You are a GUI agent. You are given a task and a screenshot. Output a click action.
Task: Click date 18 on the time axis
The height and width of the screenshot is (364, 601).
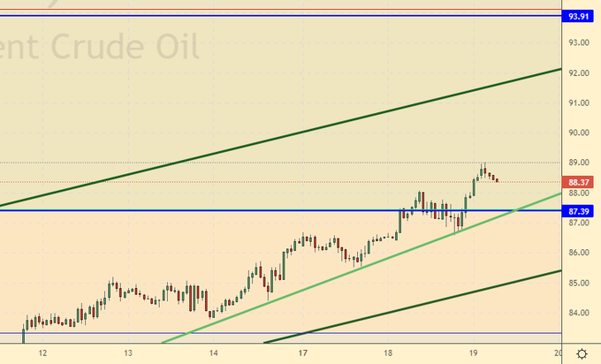pos(387,353)
